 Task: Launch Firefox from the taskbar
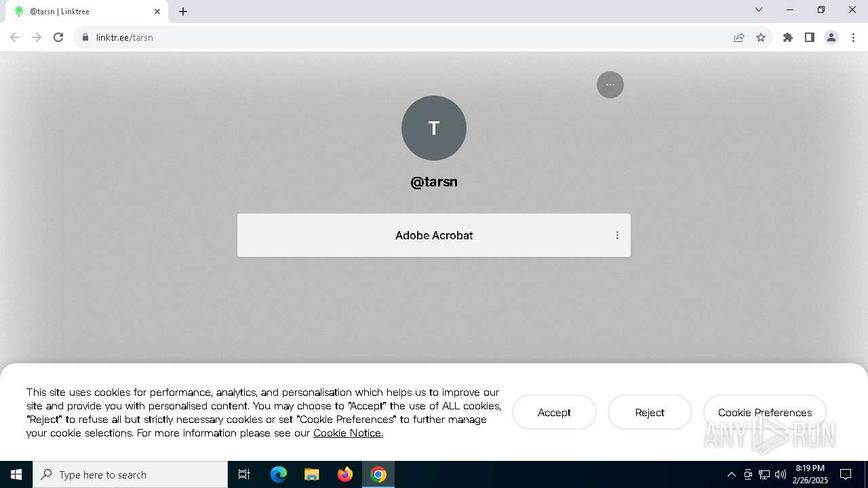(345, 474)
